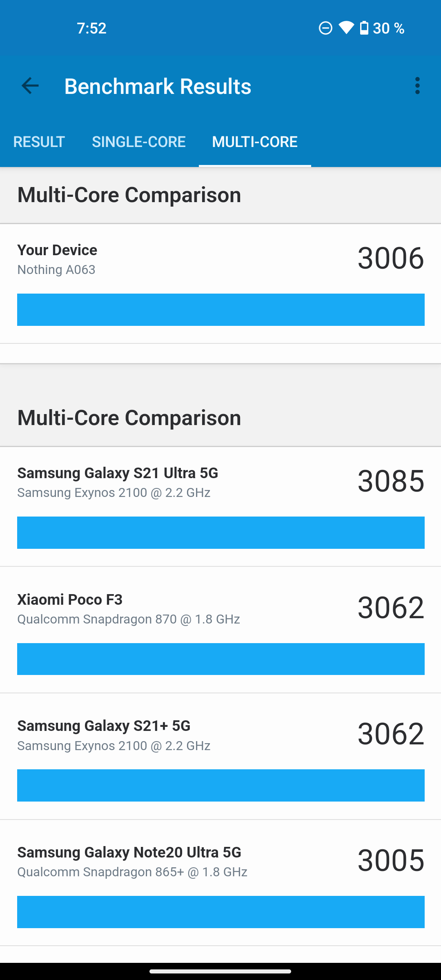
Task: Tap the do-not-disturb status icon
Action: click(325, 28)
